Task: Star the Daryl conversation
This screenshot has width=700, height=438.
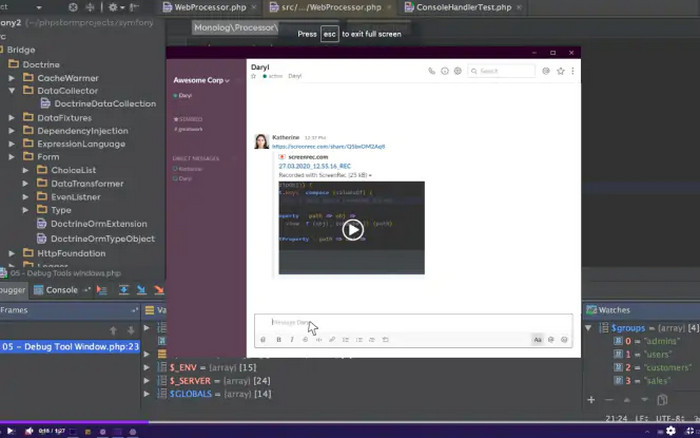Action: pyautogui.click(x=560, y=71)
